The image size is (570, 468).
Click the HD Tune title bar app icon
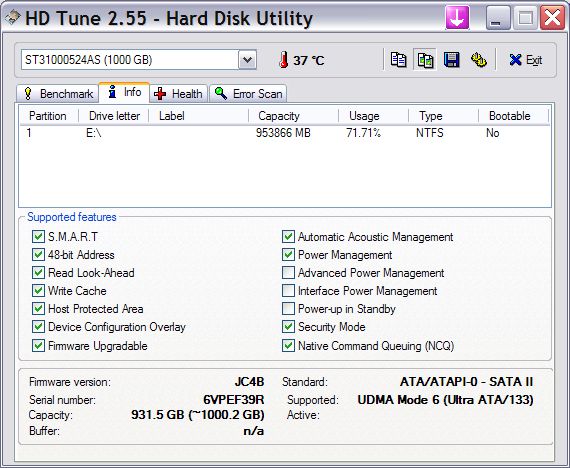click(12, 18)
